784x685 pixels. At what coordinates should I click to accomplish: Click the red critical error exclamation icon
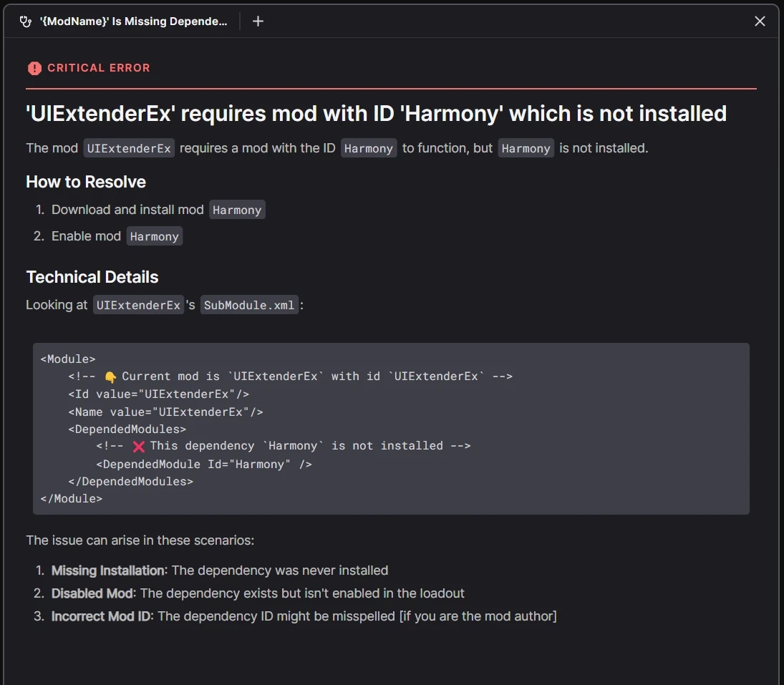point(34,68)
